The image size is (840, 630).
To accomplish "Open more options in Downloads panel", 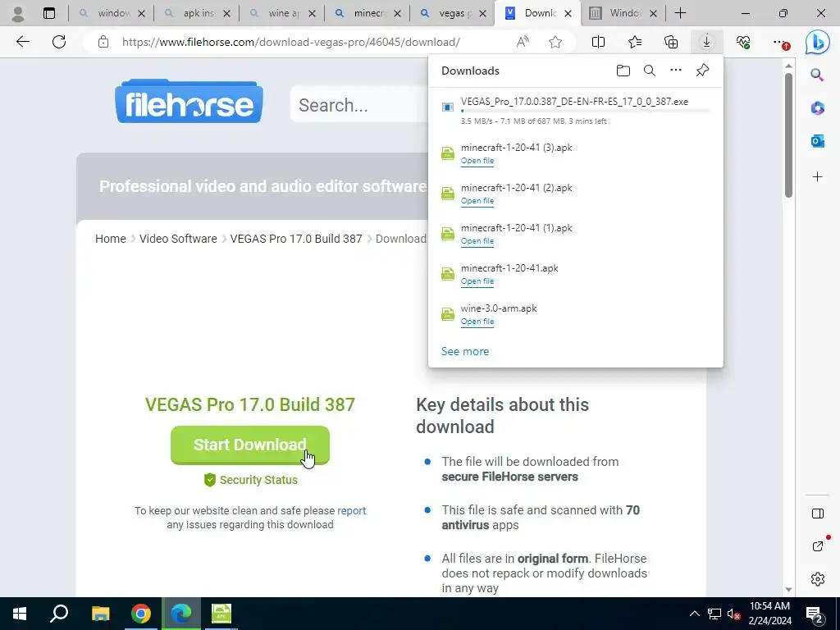I will tap(676, 71).
